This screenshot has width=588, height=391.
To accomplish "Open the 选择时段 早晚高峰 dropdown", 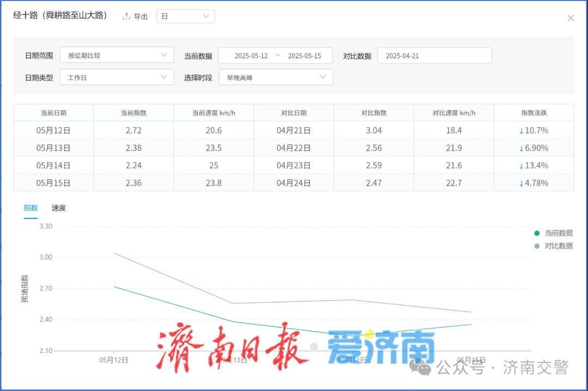I will (x=275, y=77).
